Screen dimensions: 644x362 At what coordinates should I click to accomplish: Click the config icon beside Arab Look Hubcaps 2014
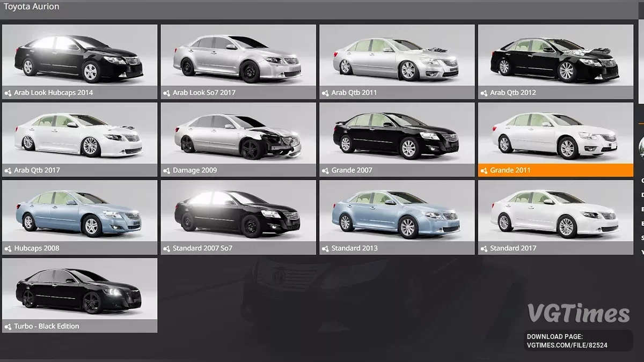[x=8, y=93]
